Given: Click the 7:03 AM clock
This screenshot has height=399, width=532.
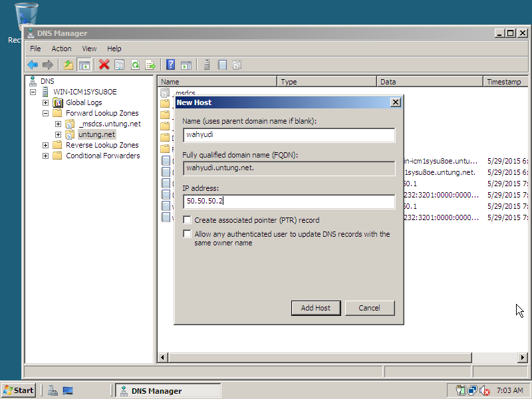Looking at the screenshot, I should coord(509,390).
